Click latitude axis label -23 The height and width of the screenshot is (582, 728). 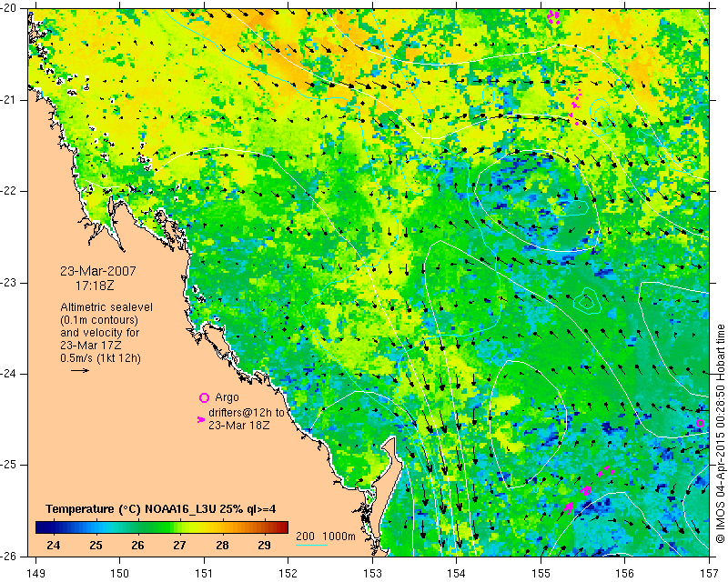click(x=9, y=283)
